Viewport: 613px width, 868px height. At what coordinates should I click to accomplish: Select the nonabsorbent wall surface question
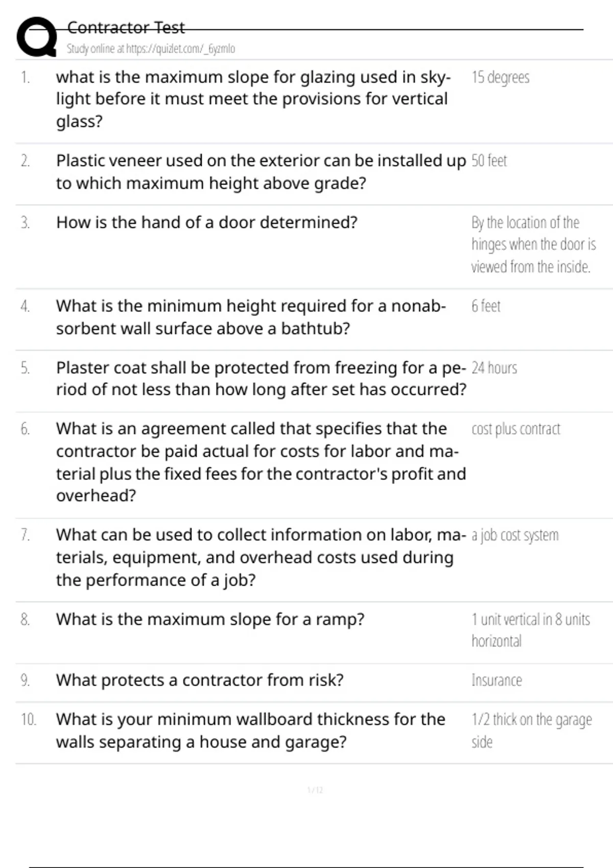(250, 317)
